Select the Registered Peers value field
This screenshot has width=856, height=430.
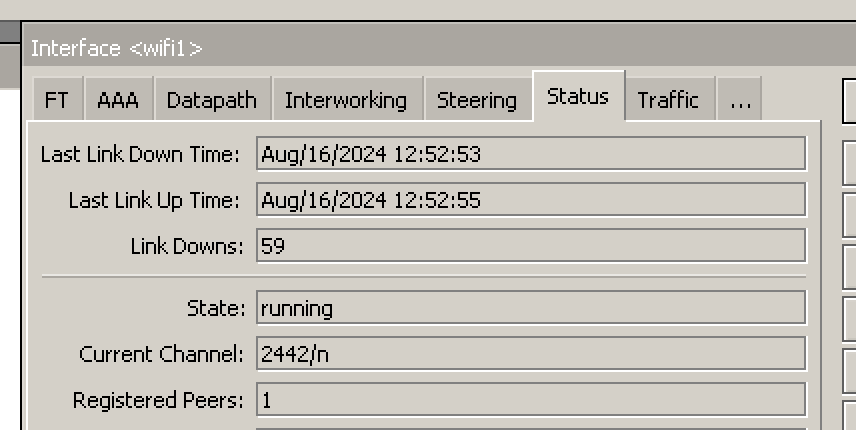coord(531,399)
